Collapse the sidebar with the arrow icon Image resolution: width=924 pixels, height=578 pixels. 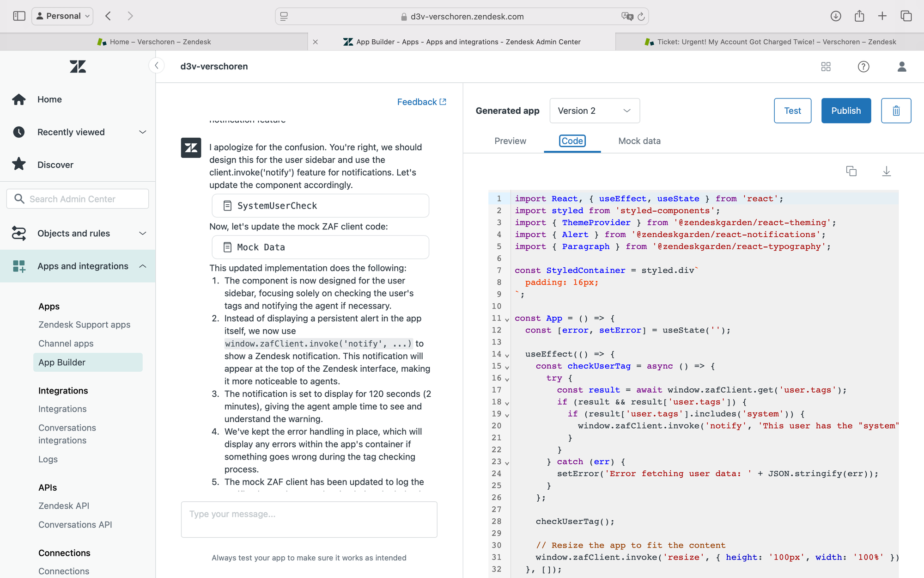pyautogui.click(x=157, y=66)
